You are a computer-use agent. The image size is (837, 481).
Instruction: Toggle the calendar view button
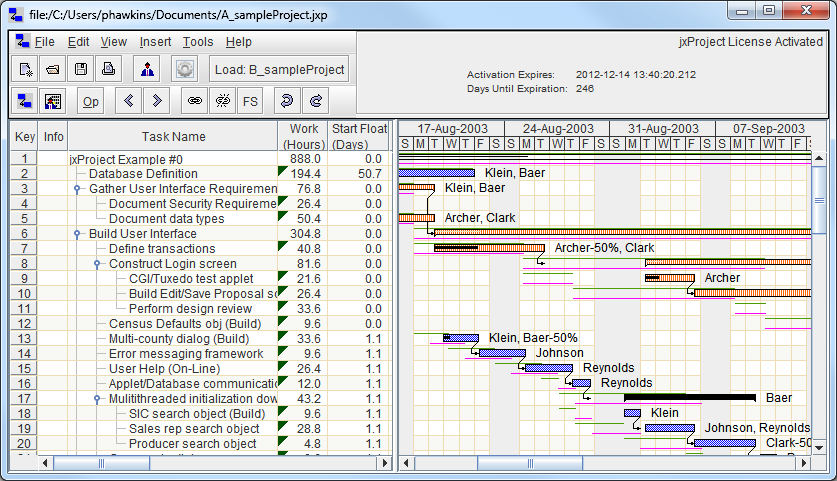pyautogui.click(x=53, y=101)
